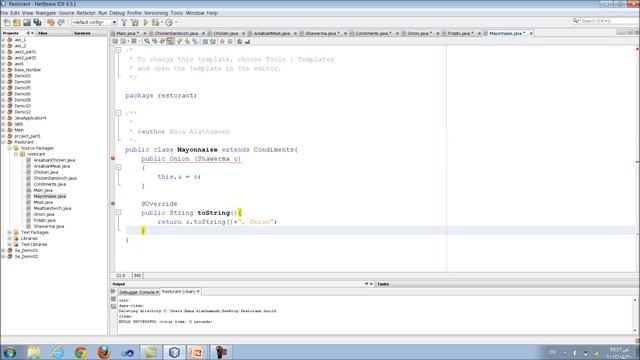Click the Redo toolbar icon
Viewport: 640px width, 360px height.
pos(61,22)
